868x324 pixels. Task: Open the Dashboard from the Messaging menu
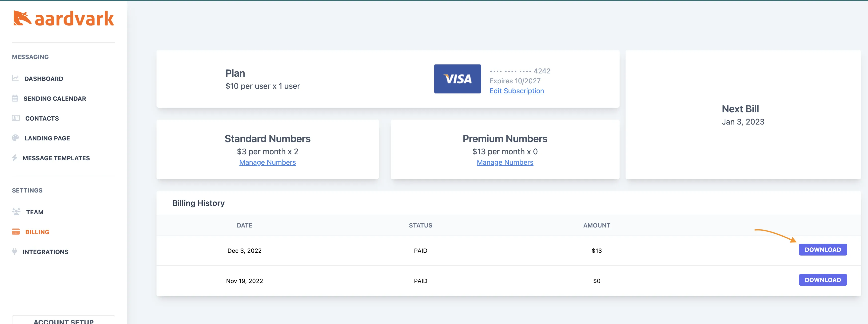pos(43,78)
